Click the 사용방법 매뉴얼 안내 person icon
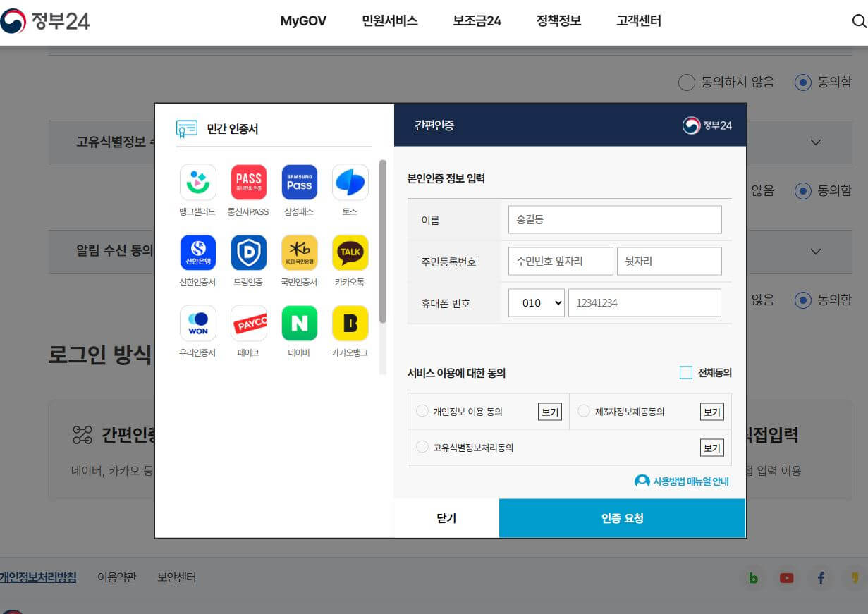 (x=642, y=481)
